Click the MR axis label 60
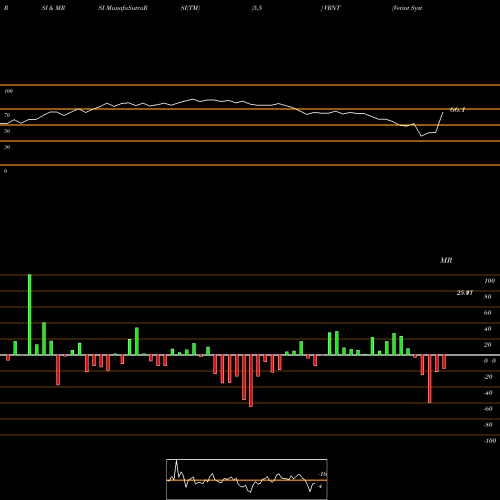This screenshot has height=500, width=500. [x=488, y=313]
